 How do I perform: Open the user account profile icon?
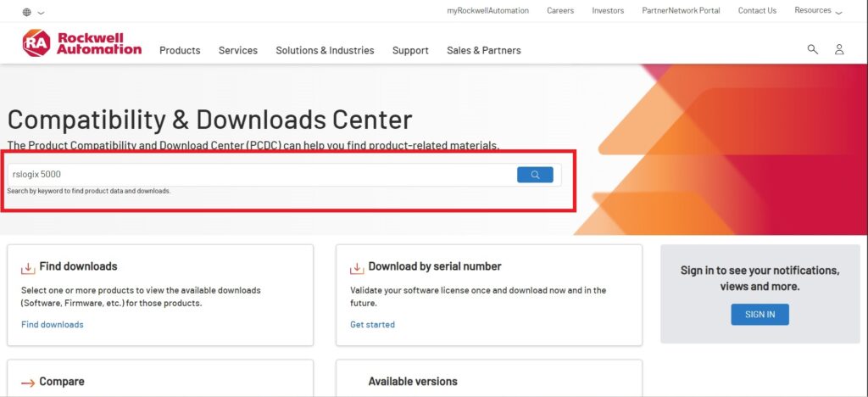point(838,49)
